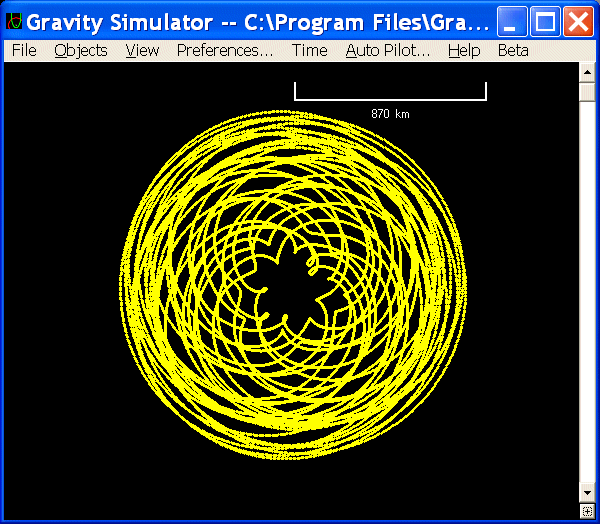Open the Beta menu
600x524 pixels.
pyautogui.click(x=513, y=51)
